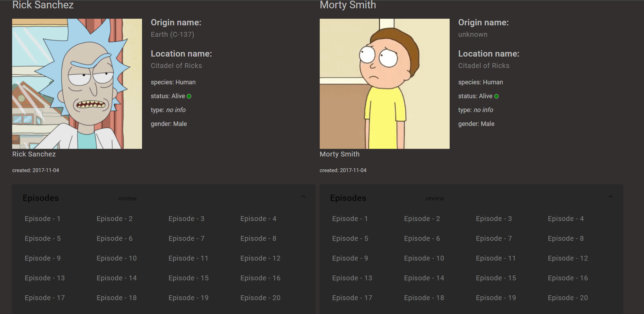Click the review label on Morty's Episodes panel
The width and height of the screenshot is (644, 314).
[435, 198]
